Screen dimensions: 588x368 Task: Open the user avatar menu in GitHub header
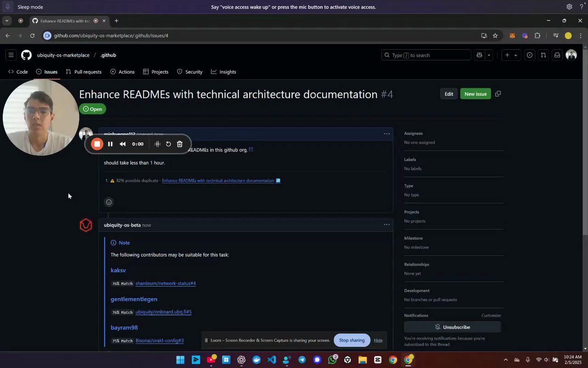pyautogui.click(x=571, y=55)
